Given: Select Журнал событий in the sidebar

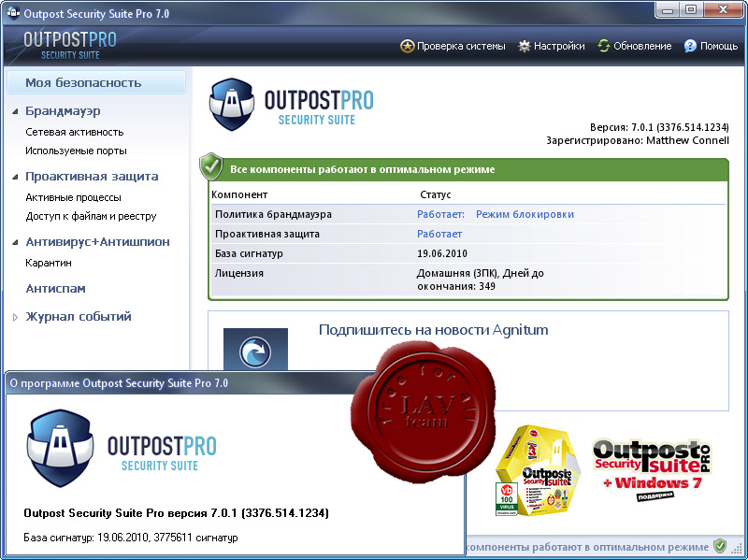Looking at the screenshot, I should coord(79,317).
